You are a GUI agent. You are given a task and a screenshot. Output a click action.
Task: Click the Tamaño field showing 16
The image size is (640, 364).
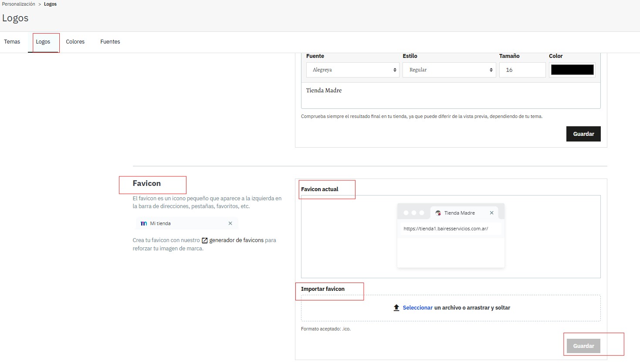[522, 70]
